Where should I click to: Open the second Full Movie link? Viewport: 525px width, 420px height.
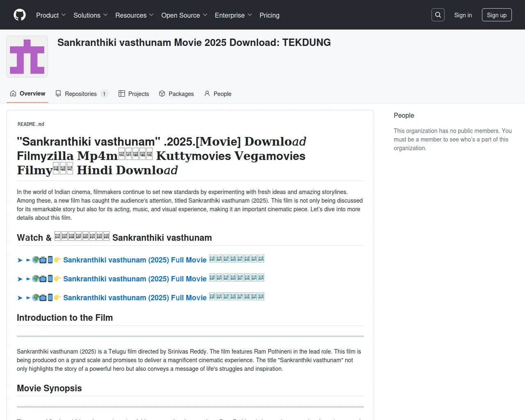(x=135, y=279)
